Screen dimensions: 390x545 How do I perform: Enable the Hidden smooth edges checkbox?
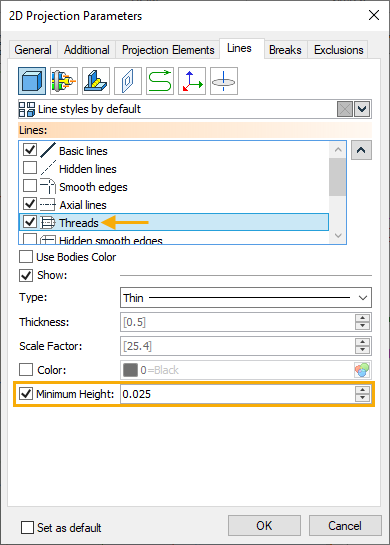click(x=30, y=238)
